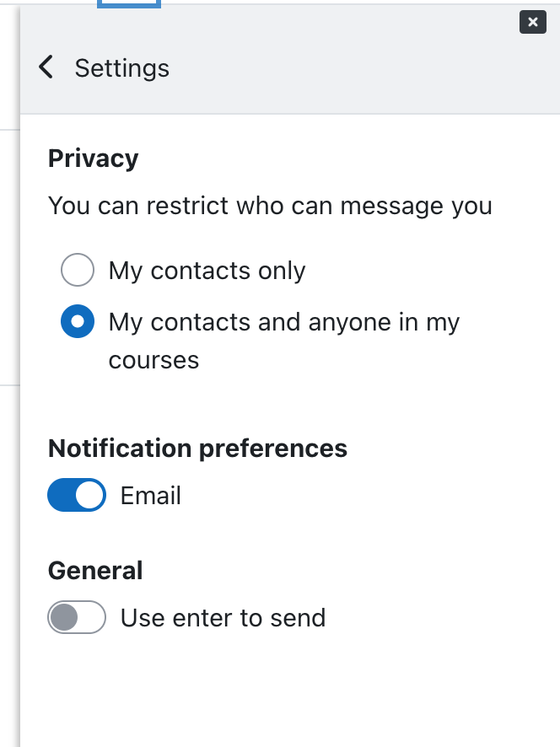Screen dimensions: 560x747
Task: Click the blue outlined element above the drawer
Action: click(129, 4)
